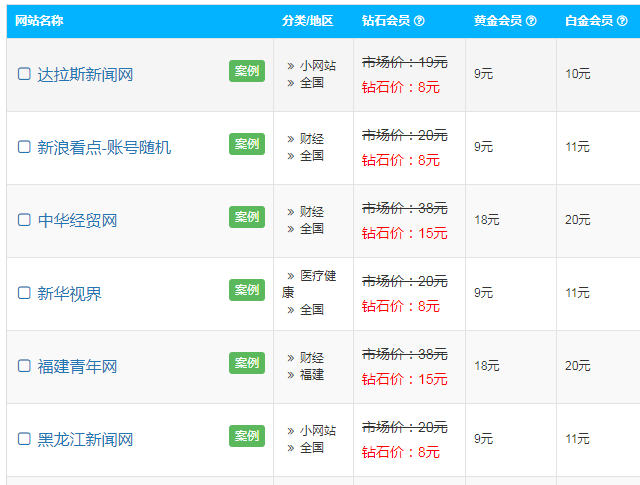This screenshot has width=640, height=485.
Task: Tick the 新华视界 checkbox
Action: click(x=24, y=293)
